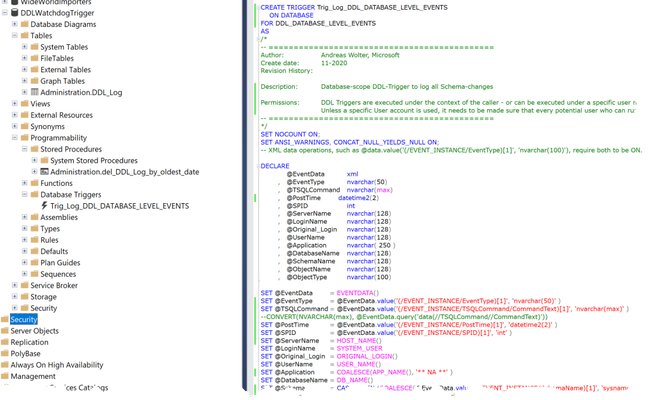The width and height of the screenshot is (650, 400).
Task: Click the Administration.DDL_Log table icon
Action: coord(35,92)
